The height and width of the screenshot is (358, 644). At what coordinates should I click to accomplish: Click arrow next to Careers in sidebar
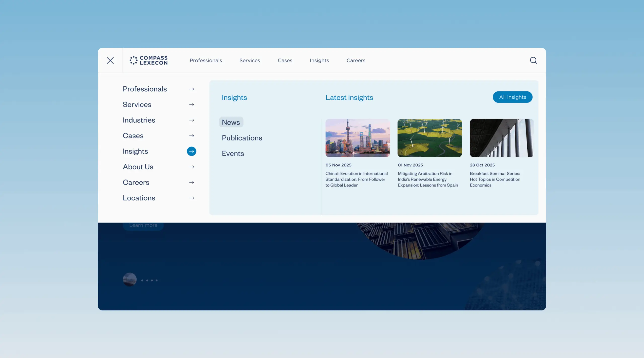(191, 183)
